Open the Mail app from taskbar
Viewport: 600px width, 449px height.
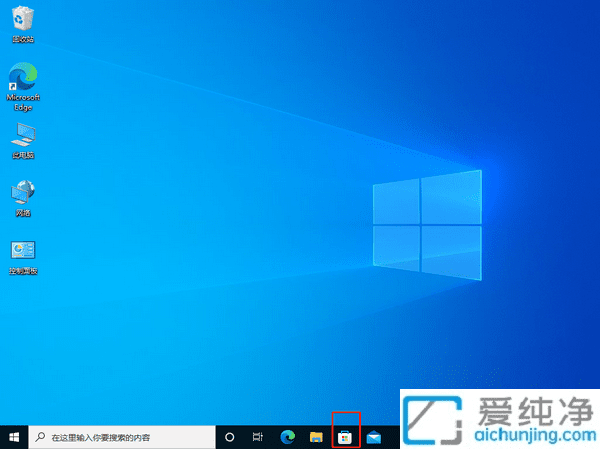coord(373,437)
